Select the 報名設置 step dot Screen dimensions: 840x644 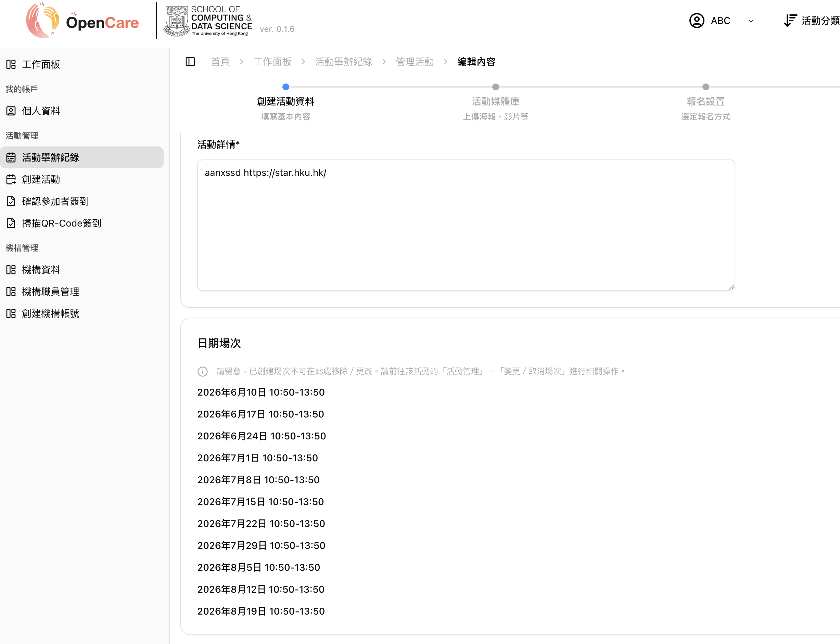pyautogui.click(x=705, y=87)
